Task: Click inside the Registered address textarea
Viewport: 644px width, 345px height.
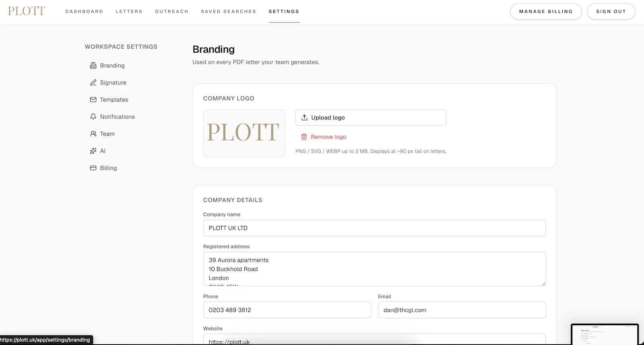Action: pos(374,269)
